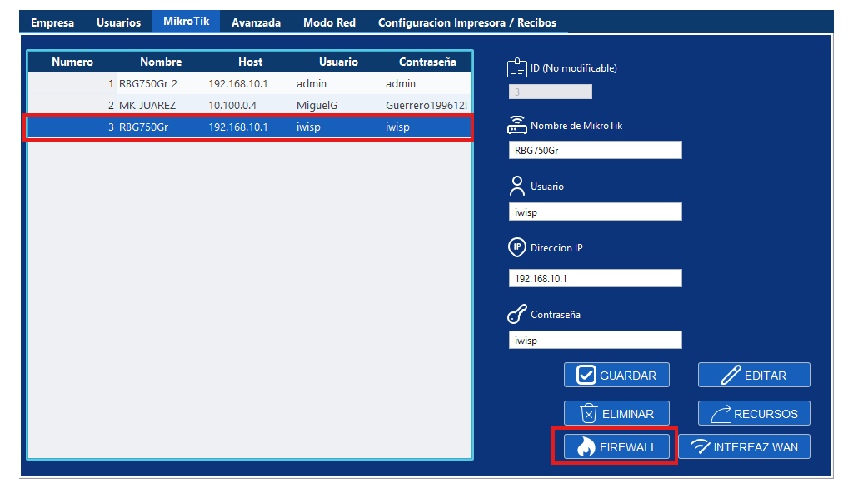Click the Contraseña input field
Screen dimensions: 868x493
tap(595, 340)
